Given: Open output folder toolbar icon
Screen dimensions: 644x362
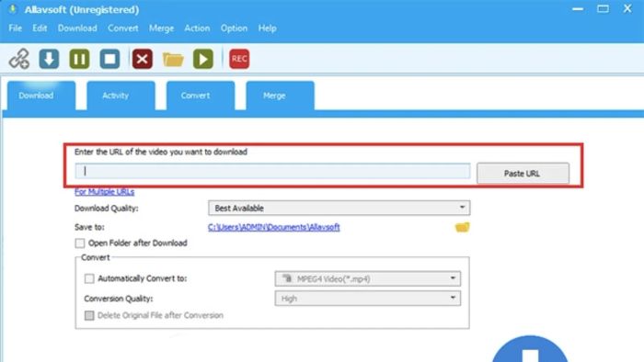Looking at the screenshot, I should (173, 60).
